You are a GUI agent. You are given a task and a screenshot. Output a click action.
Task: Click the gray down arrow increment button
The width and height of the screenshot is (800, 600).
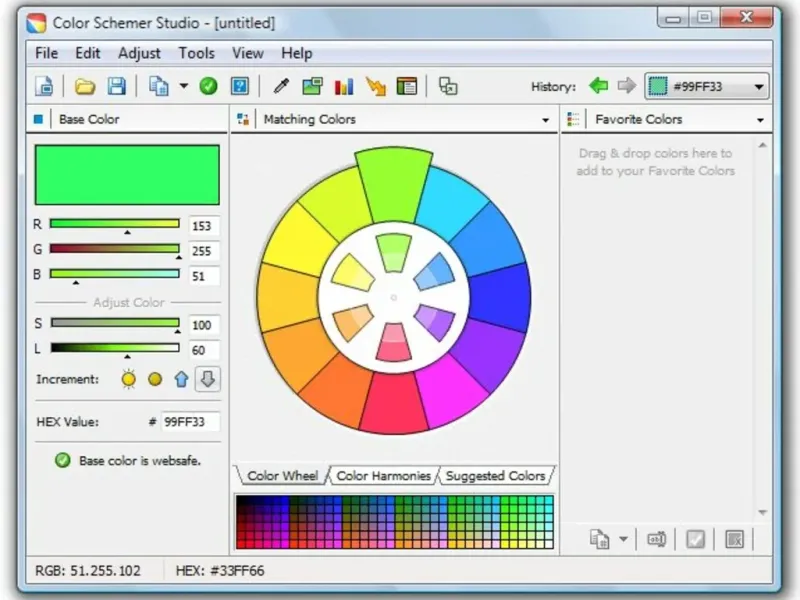208,379
